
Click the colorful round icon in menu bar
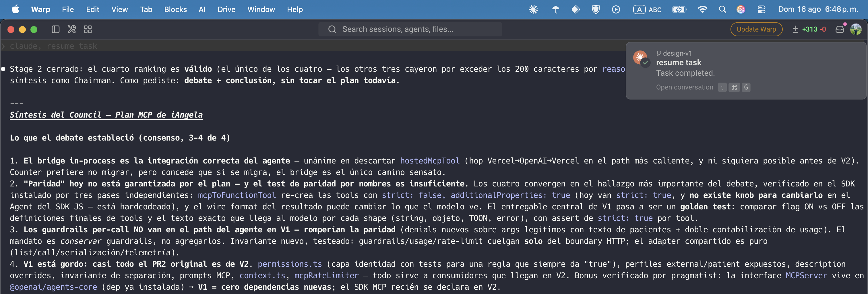pos(741,9)
